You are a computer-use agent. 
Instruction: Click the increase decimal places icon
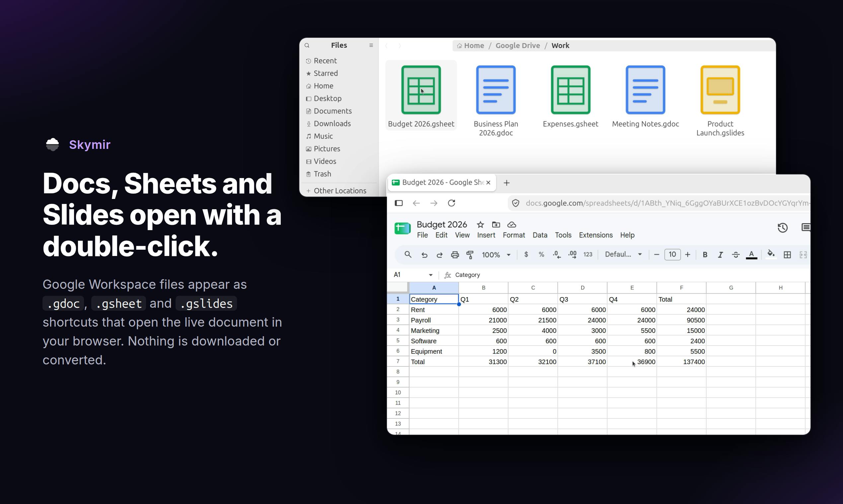tap(573, 254)
